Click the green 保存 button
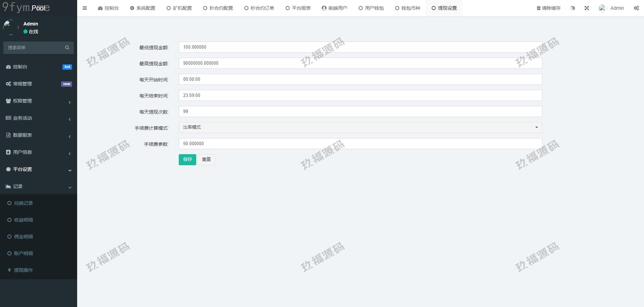The image size is (644, 307). 187,160
